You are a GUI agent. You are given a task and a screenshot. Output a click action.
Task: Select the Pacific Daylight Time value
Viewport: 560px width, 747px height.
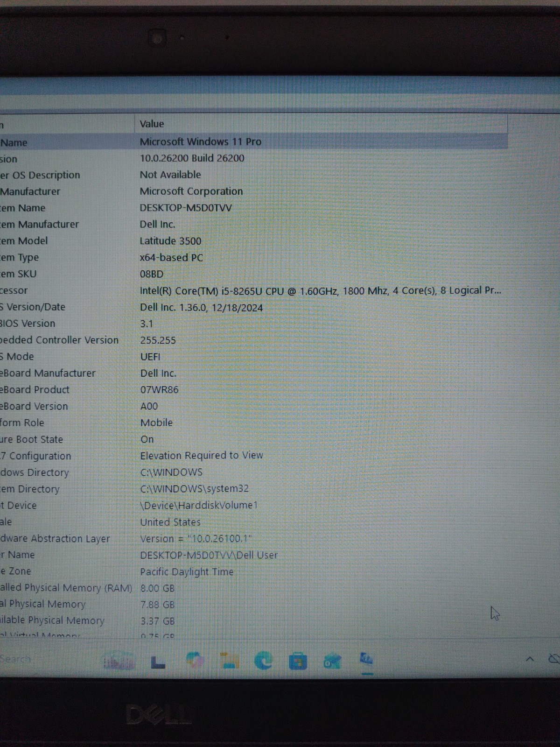pyautogui.click(x=187, y=571)
